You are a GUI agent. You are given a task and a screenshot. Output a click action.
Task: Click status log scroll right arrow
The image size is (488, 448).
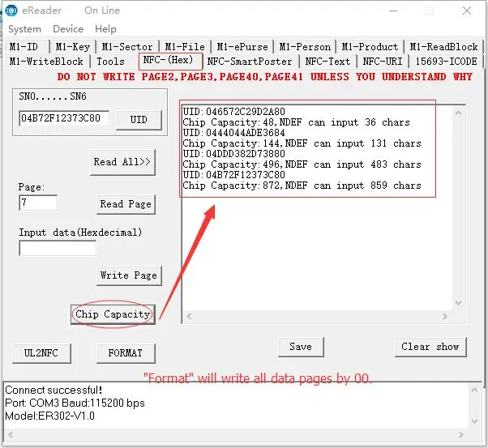[461, 434]
